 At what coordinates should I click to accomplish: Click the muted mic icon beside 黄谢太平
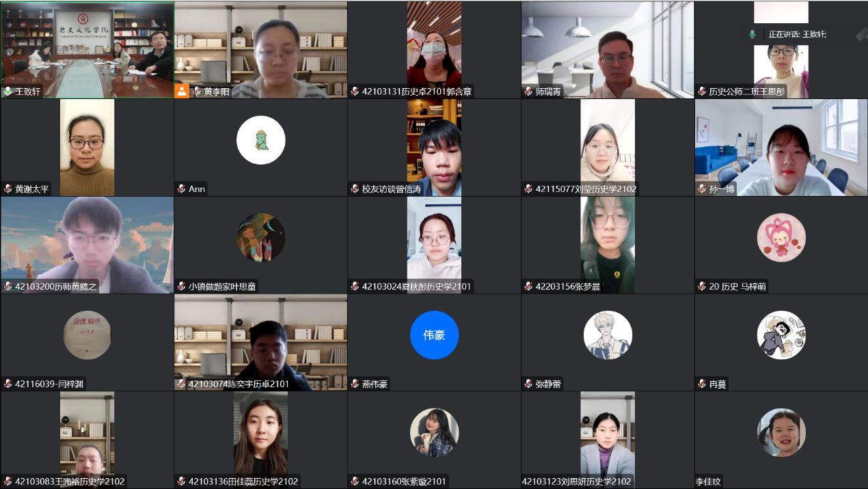8,189
